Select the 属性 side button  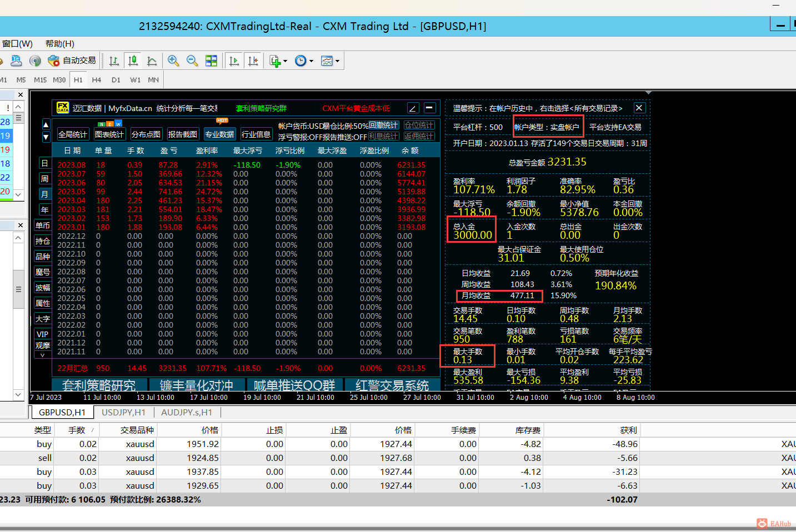tap(43, 303)
